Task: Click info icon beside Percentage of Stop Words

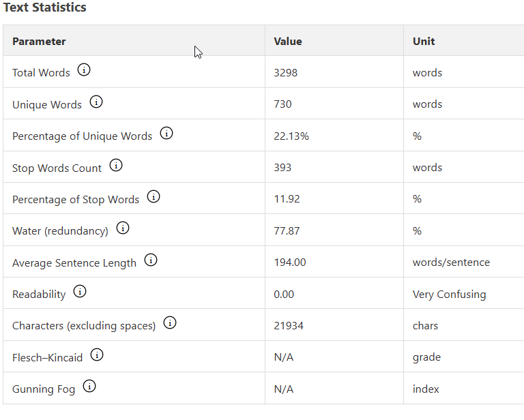Action: click(154, 196)
